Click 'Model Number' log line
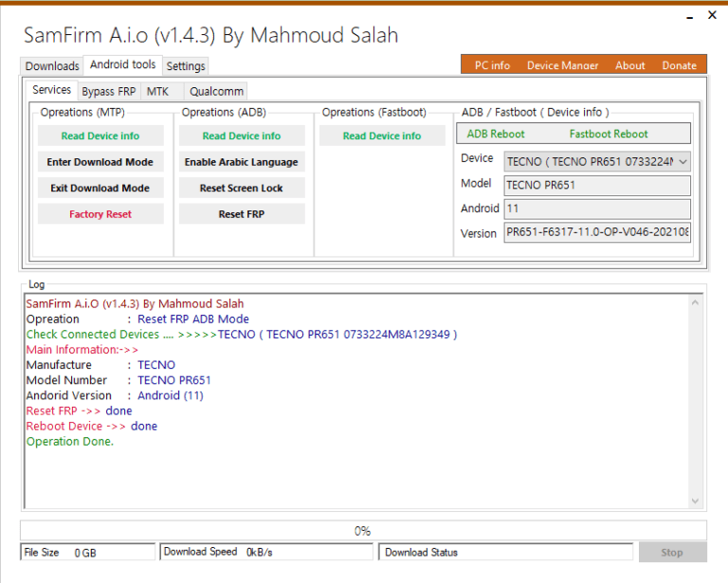728x583 pixels. [x=118, y=380]
